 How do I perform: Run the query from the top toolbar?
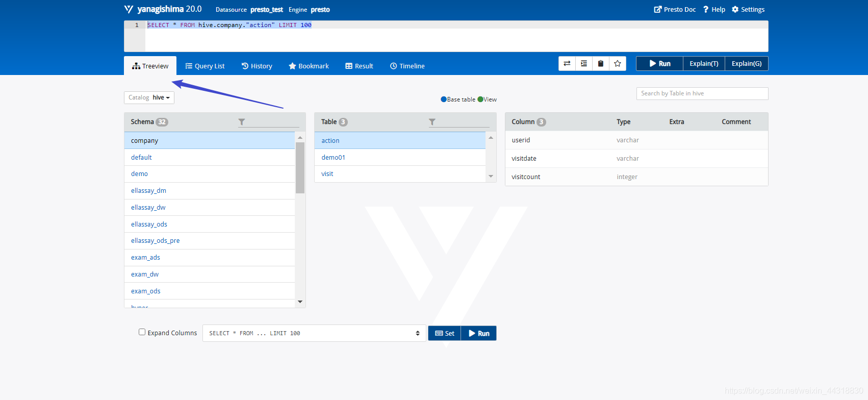point(659,63)
